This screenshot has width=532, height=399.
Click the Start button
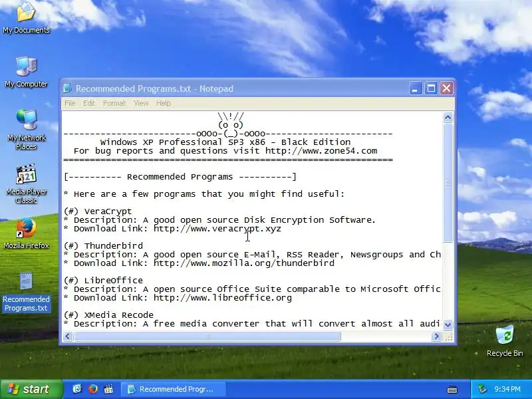(31, 389)
